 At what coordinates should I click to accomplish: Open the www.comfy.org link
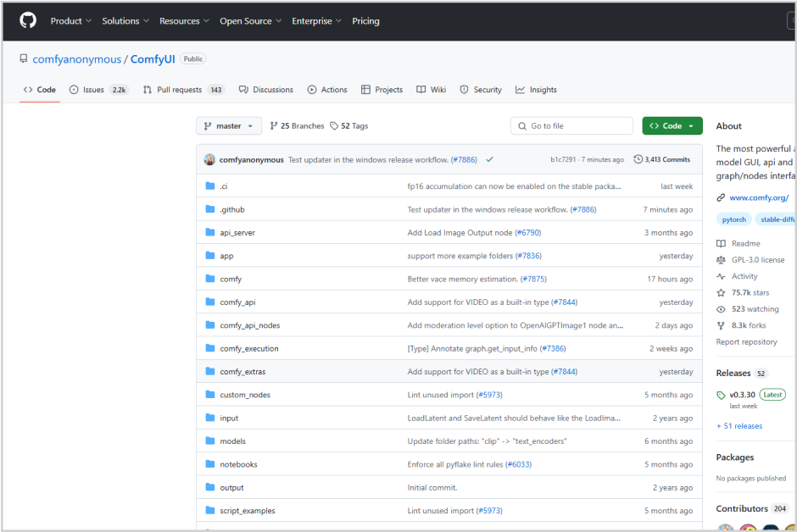click(x=759, y=197)
